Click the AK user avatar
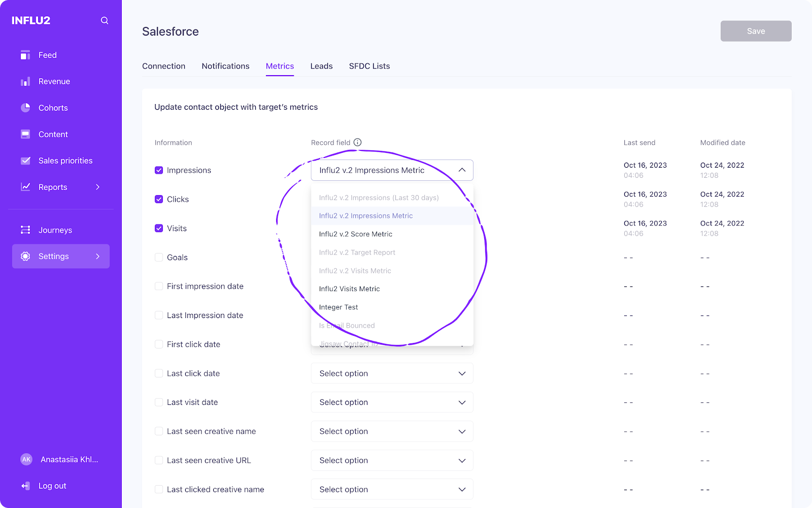Screen dimensions: 812x508 (26, 459)
